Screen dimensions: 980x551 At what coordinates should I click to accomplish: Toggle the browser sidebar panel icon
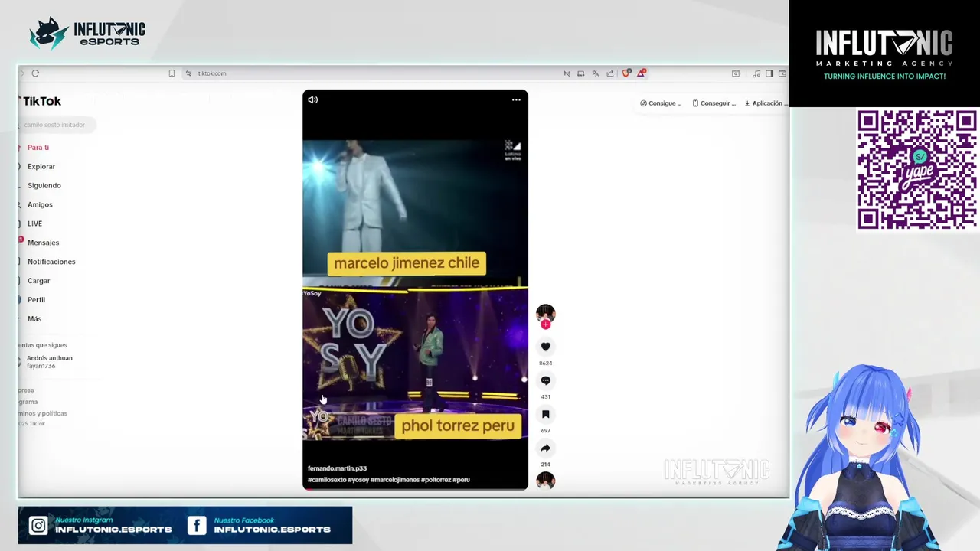pos(769,73)
